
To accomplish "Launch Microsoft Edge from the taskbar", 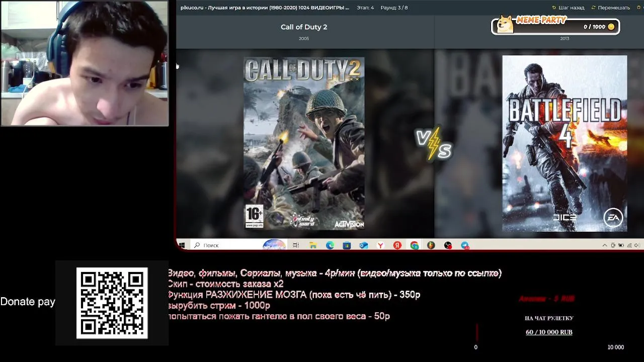I will click(330, 245).
